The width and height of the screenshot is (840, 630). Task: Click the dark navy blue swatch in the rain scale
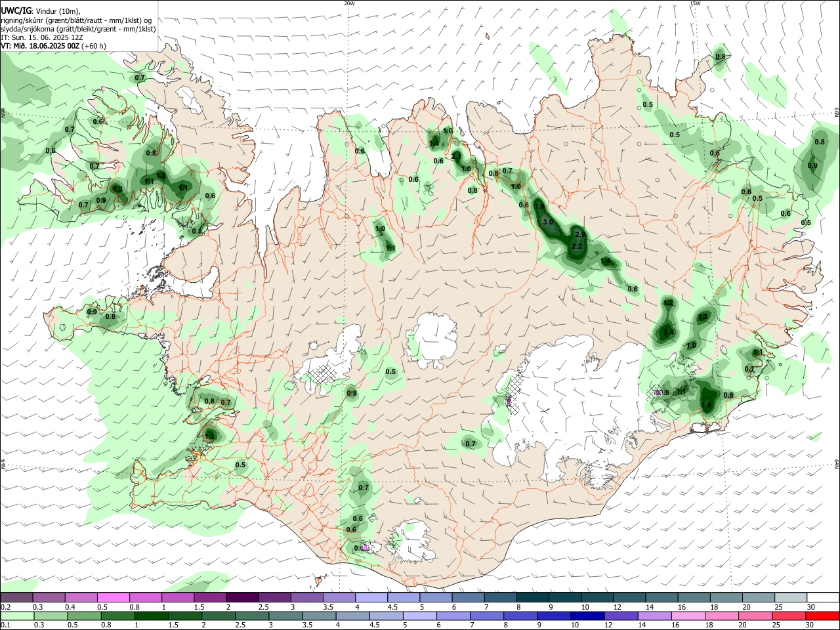[587, 616]
